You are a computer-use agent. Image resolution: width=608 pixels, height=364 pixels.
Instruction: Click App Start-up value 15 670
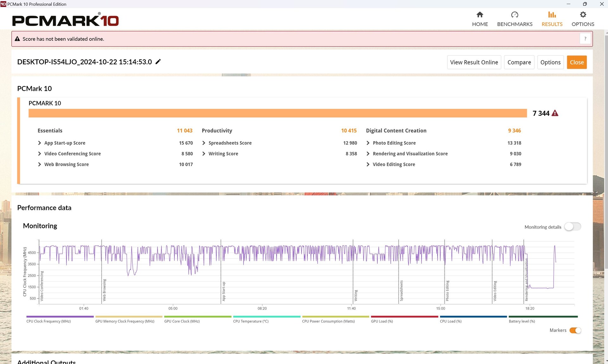coord(186,143)
